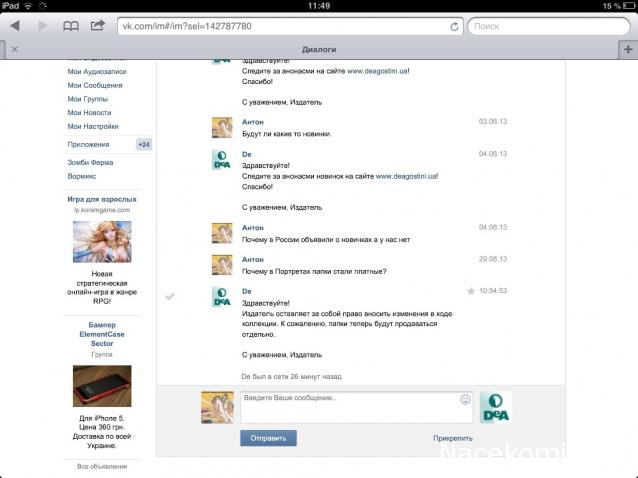Viewport: 638px width, 478px height.
Task: Close the Диалоги tab
Action: click(13, 47)
